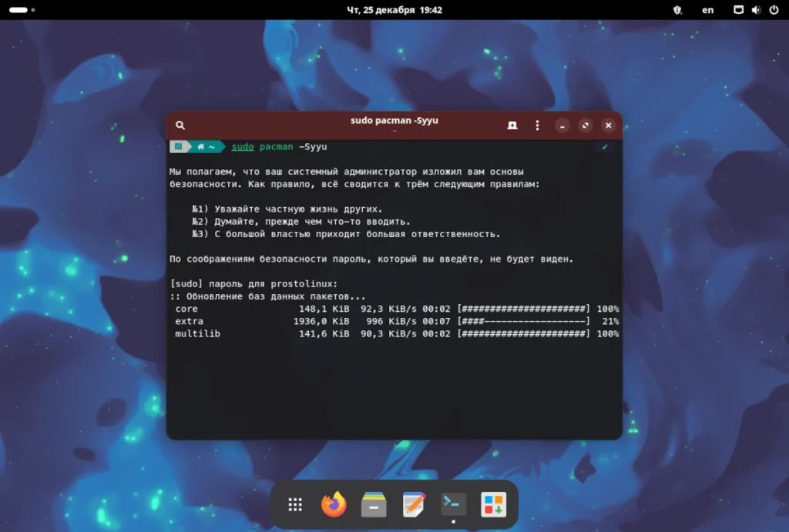The image size is (789, 532).
Task: Open the terminal search icon
Action: [180, 125]
